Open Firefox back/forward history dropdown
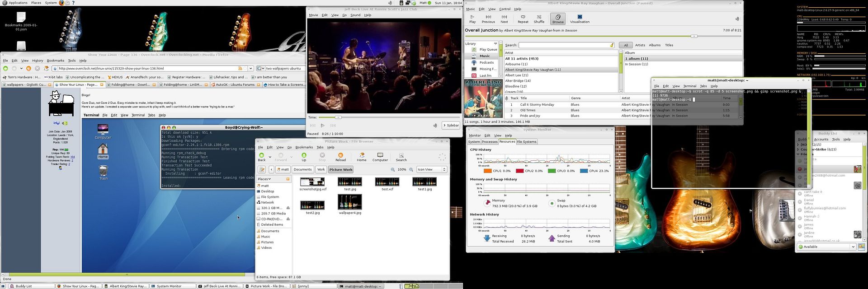This screenshot has height=289, width=868. point(21,69)
